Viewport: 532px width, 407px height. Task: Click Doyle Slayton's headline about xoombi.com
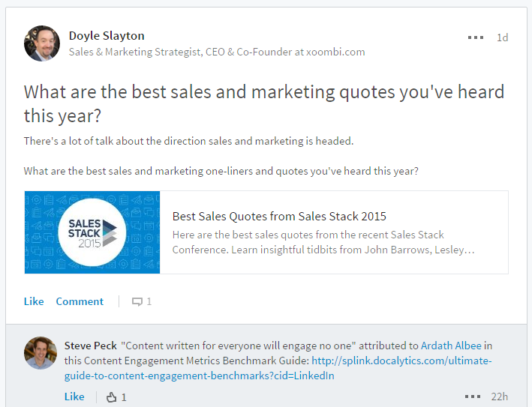point(217,52)
